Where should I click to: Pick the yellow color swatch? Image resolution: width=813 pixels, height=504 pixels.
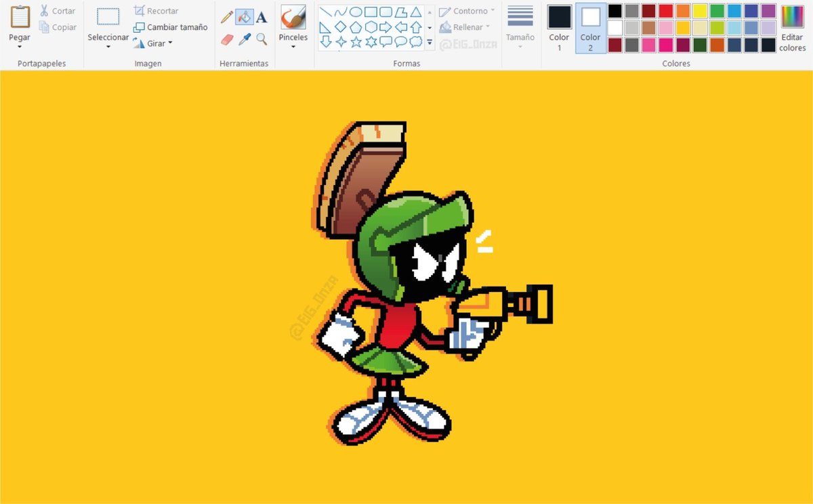point(700,11)
